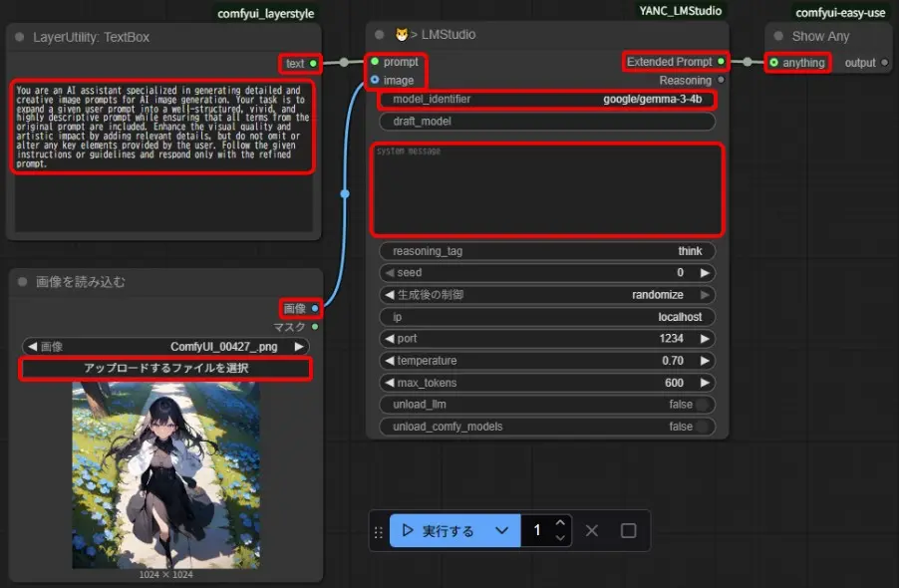Decrease the seed value with left arrow
Screen dimensions: 899x588
coord(390,273)
